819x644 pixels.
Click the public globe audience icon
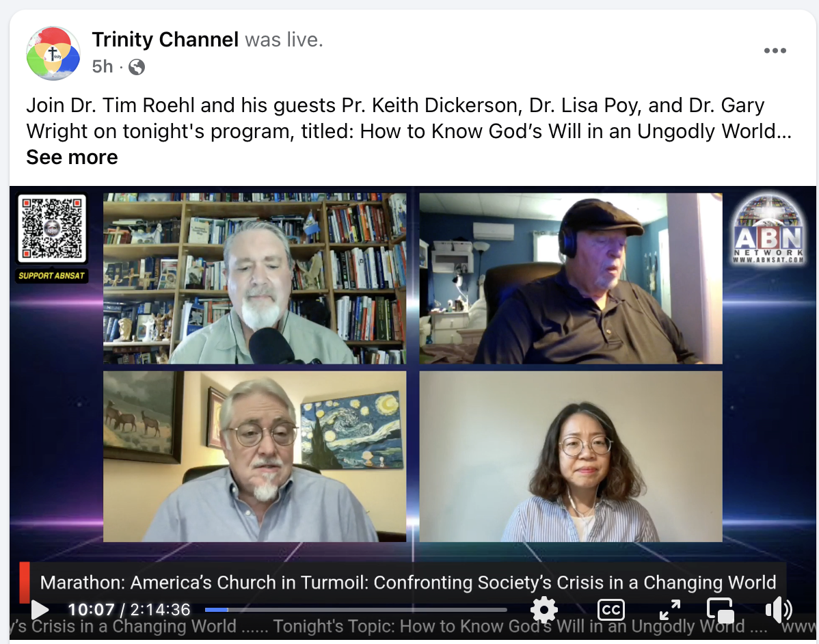[137, 67]
